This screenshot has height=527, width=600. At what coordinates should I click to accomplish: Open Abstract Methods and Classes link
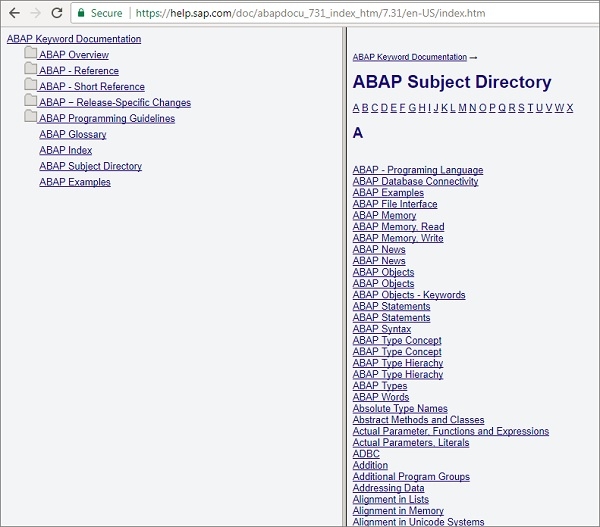point(419,420)
